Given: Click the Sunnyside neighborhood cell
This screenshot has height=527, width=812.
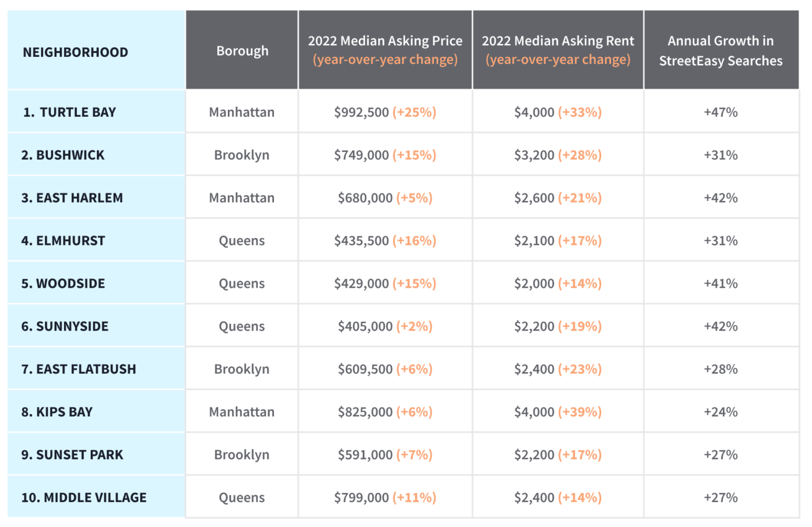Looking at the screenshot, I should click(65, 327).
